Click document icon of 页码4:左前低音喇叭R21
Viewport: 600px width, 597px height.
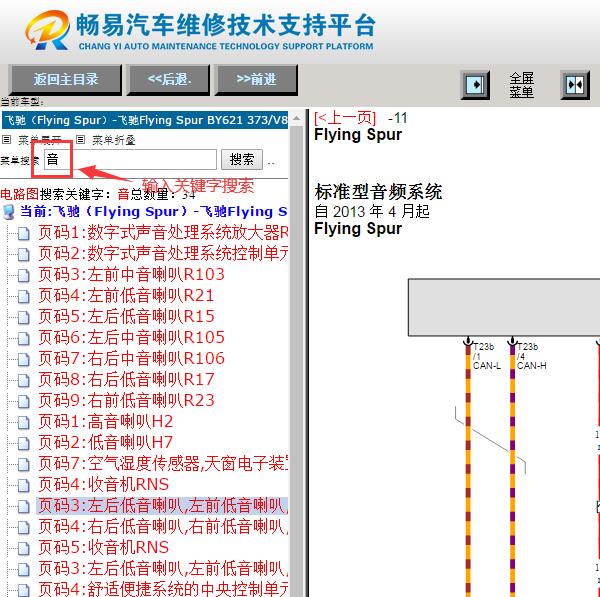click(23, 297)
